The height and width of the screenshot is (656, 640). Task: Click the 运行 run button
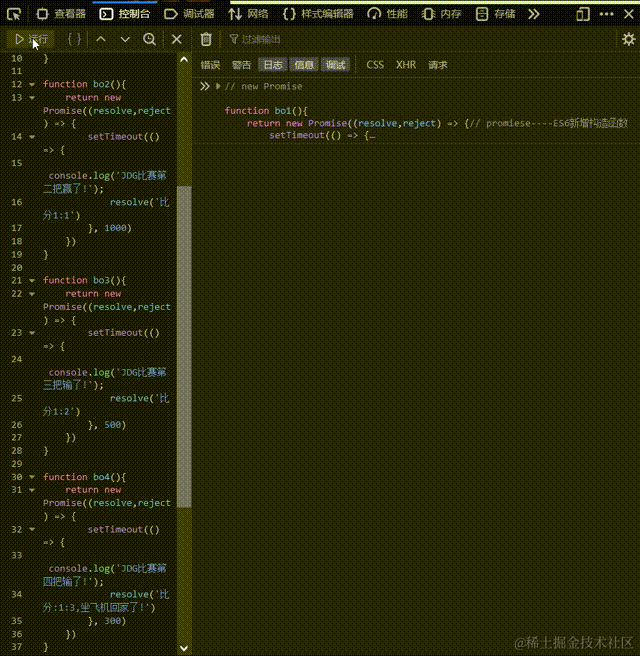click(x=31, y=39)
